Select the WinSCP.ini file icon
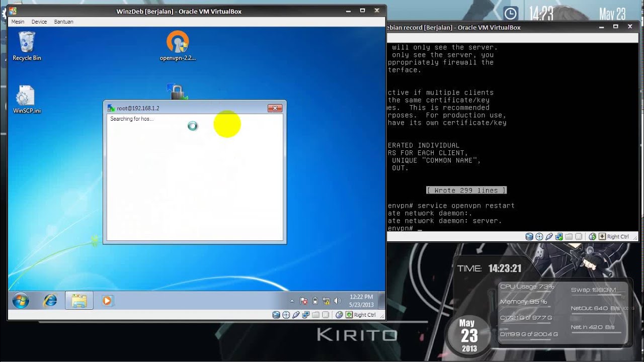The image size is (644, 362). 27,99
